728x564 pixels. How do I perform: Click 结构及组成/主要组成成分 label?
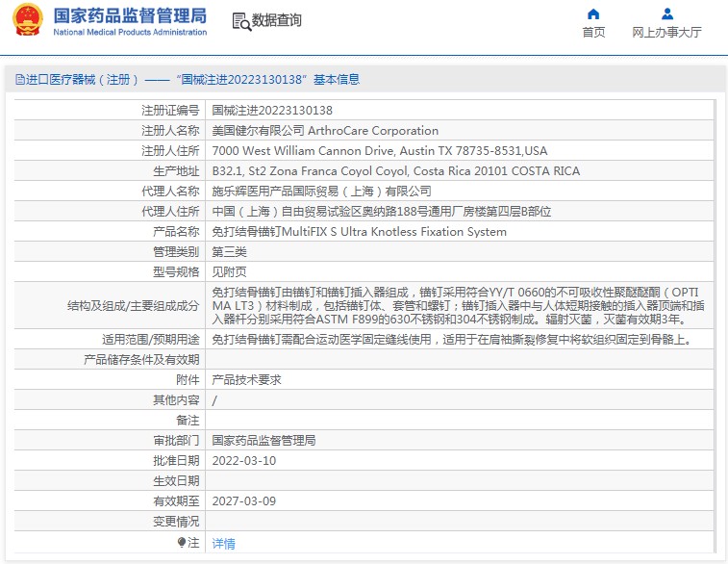click(x=134, y=306)
